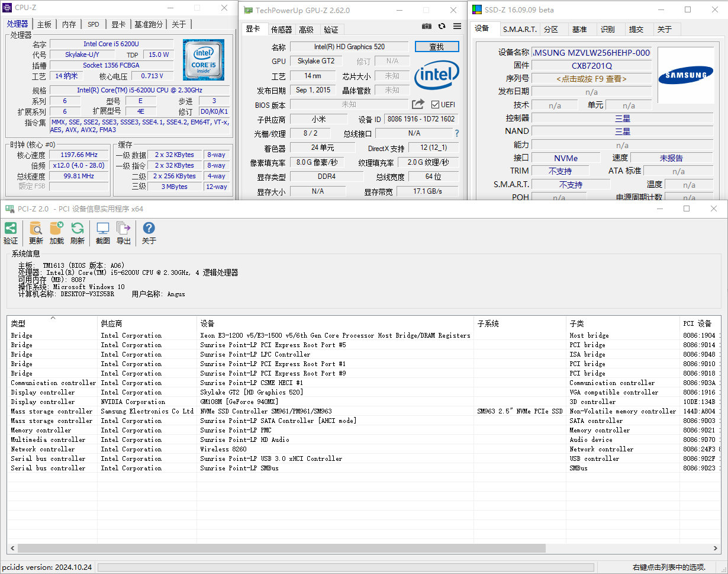728x574 pixels.
Task: Sort by the 类型 column header in PCI-Z
Action: 52,323
